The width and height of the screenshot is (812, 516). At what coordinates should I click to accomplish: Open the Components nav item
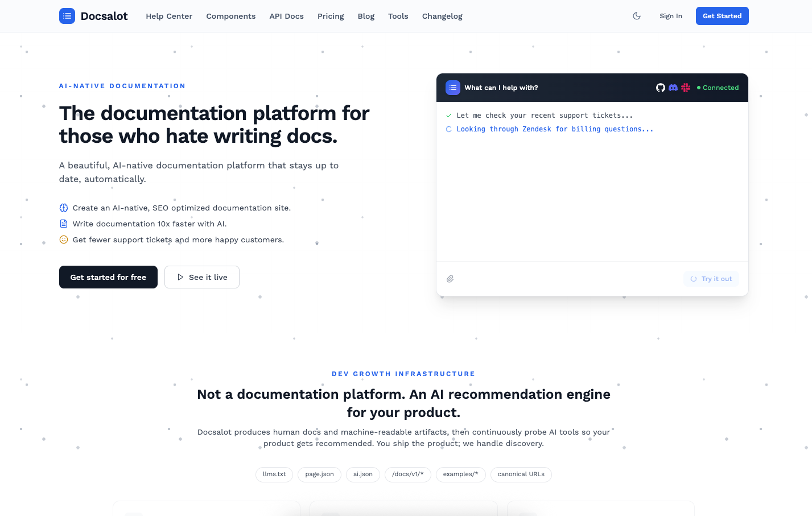231,16
